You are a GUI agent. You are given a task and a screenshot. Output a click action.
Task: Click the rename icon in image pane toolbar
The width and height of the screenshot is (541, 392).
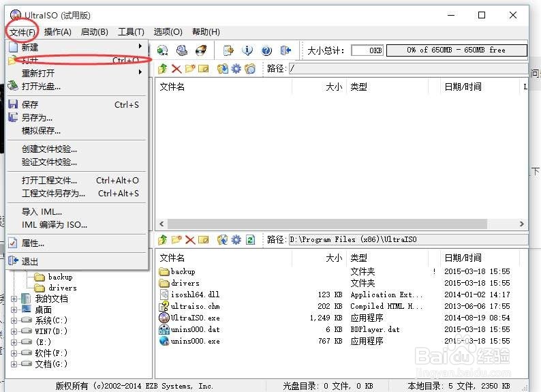point(204,68)
